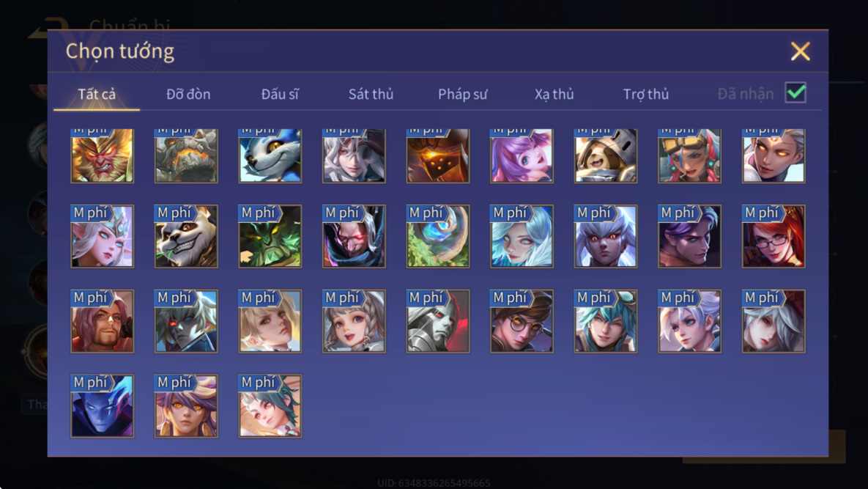This screenshot has height=489, width=868.
Task: Select the green forest monster hero
Action: (x=270, y=237)
